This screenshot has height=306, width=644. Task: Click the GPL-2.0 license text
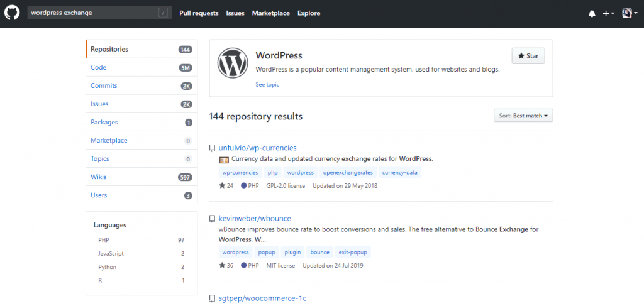(x=286, y=186)
